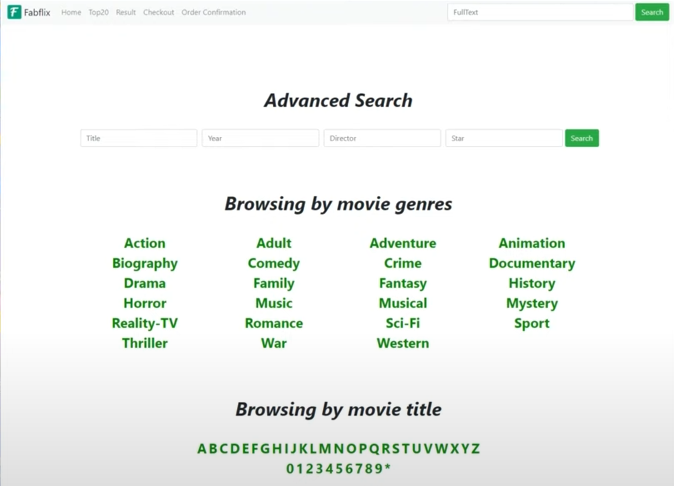Browse titles starting with A
This screenshot has width=674, height=486.
tap(202, 449)
